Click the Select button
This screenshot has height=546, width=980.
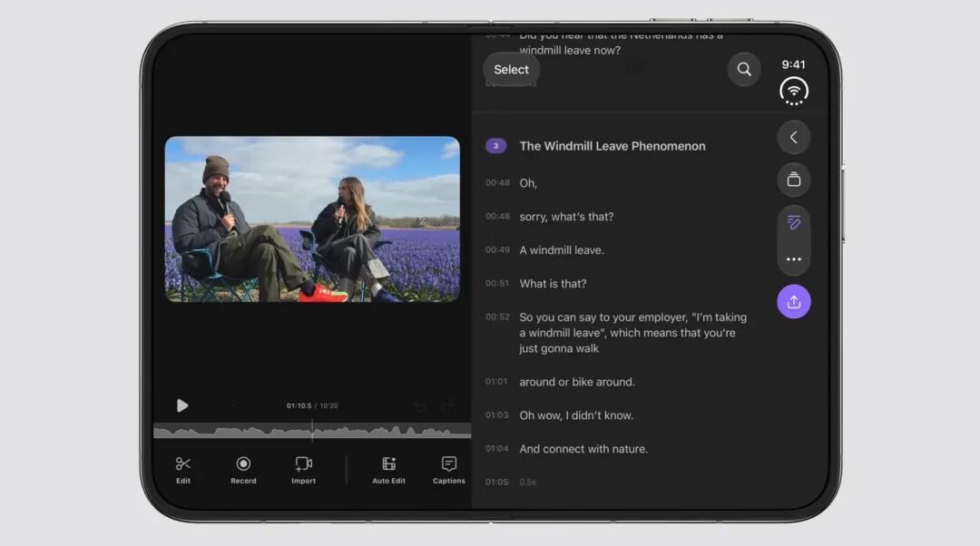tap(511, 69)
